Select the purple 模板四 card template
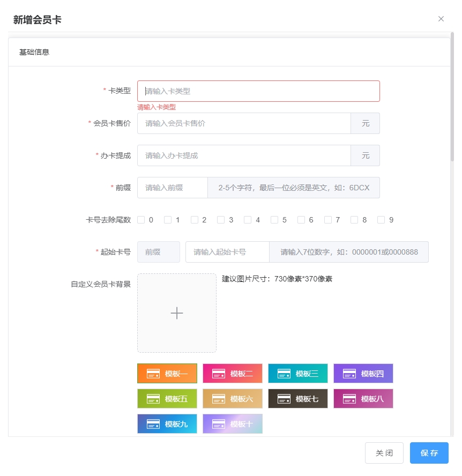Screen dimensions: 462x476 point(363,374)
